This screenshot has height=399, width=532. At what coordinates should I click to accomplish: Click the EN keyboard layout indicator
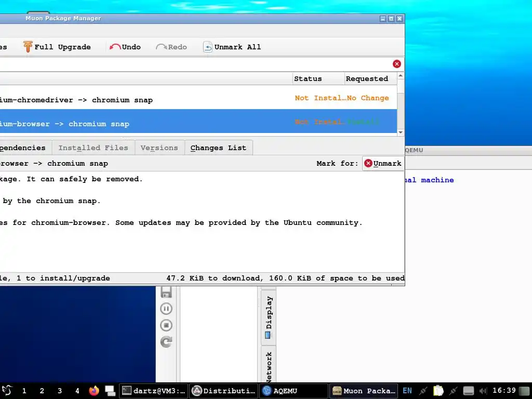click(407, 391)
